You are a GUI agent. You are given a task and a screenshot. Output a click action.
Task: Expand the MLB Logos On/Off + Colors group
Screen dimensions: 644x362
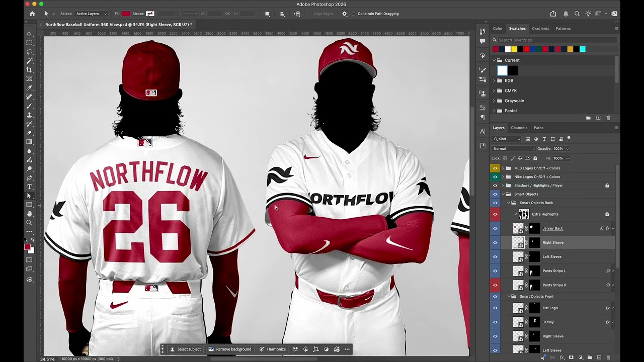(503, 168)
